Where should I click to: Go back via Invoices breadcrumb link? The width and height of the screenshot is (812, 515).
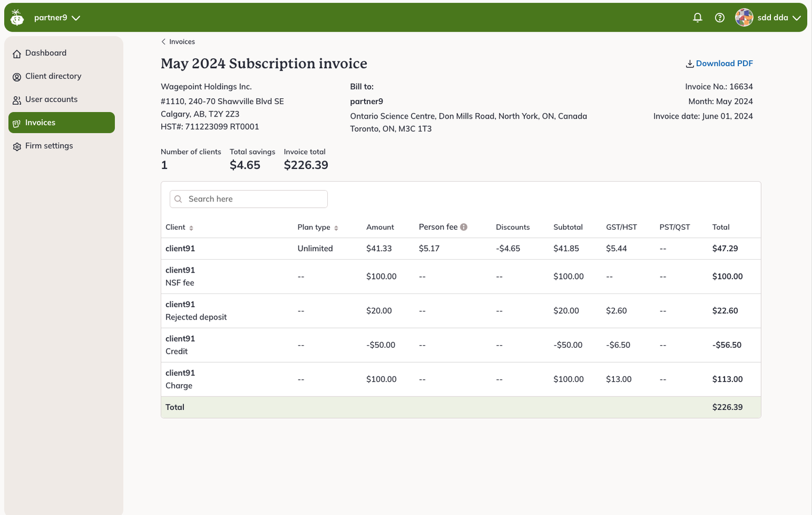coord(182,42)
